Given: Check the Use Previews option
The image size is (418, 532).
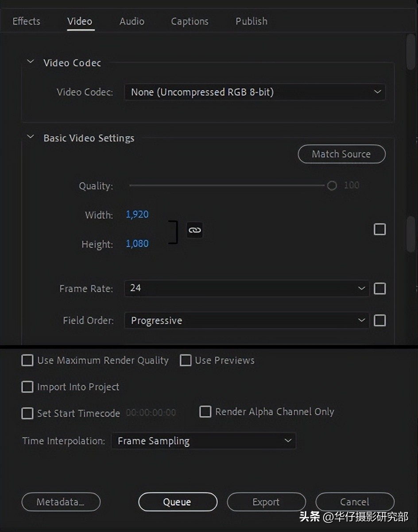Looking at the screenshot, I should click(186, 360).
